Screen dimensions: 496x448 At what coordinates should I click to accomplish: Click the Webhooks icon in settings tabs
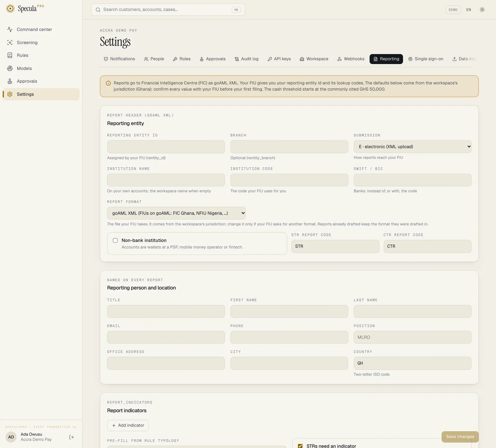pos(339,59)
